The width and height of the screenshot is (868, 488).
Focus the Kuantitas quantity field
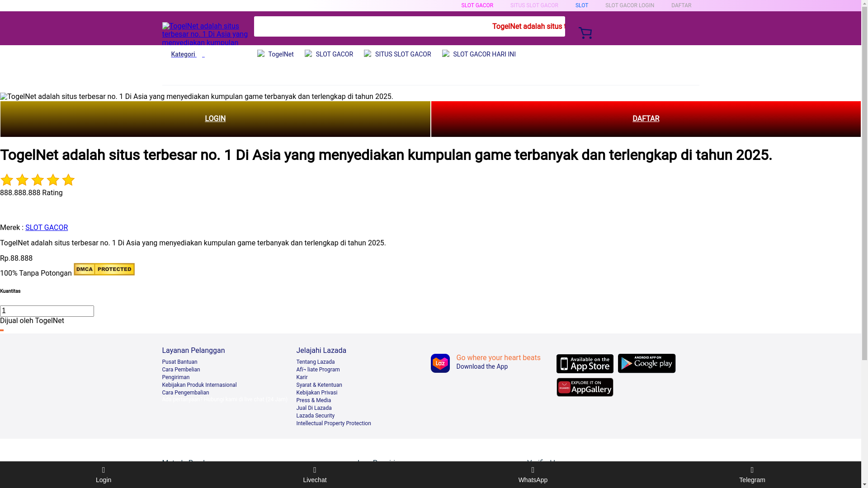[47, 311]
